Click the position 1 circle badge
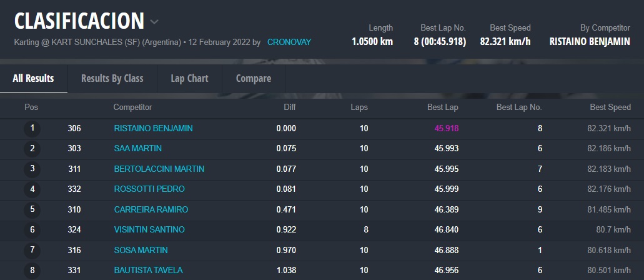The height and width of the screenshot is (280, 644). (x=32, y=129)
